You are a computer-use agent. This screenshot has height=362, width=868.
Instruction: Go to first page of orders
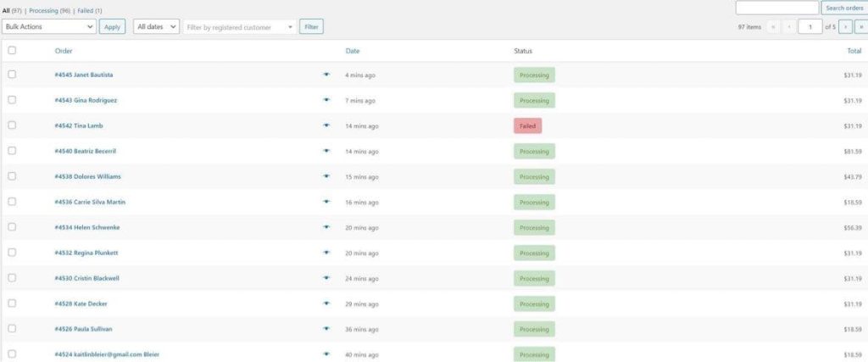click(773, 26)
